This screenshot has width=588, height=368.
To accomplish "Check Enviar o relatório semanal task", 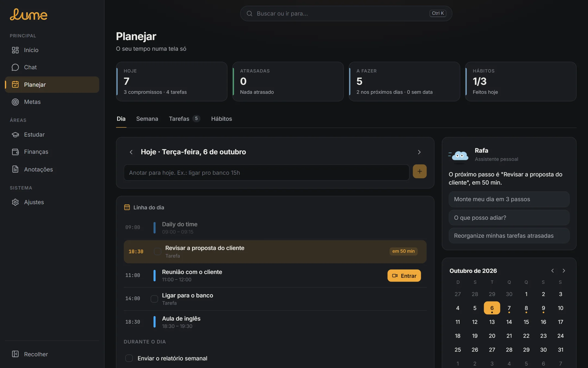I will tap(129, 358).
